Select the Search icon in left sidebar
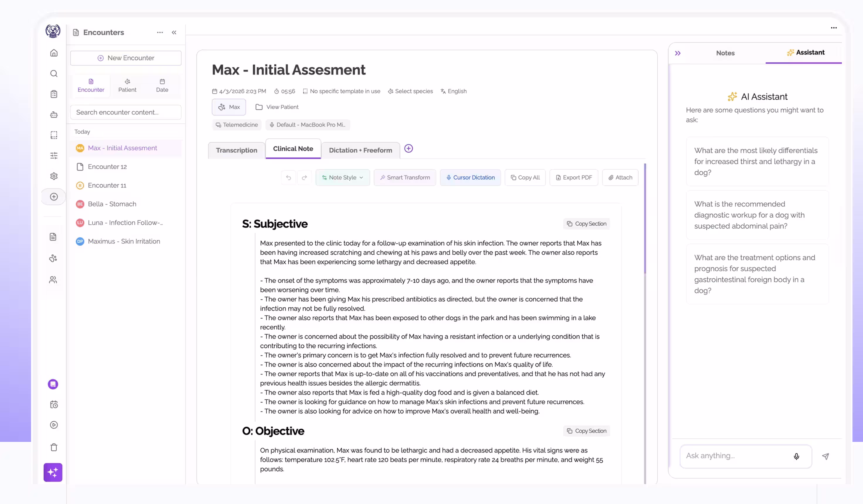Image resolution: width=863 pixels, height=504 pixels. pyautogui.click(x=54, y=73)
